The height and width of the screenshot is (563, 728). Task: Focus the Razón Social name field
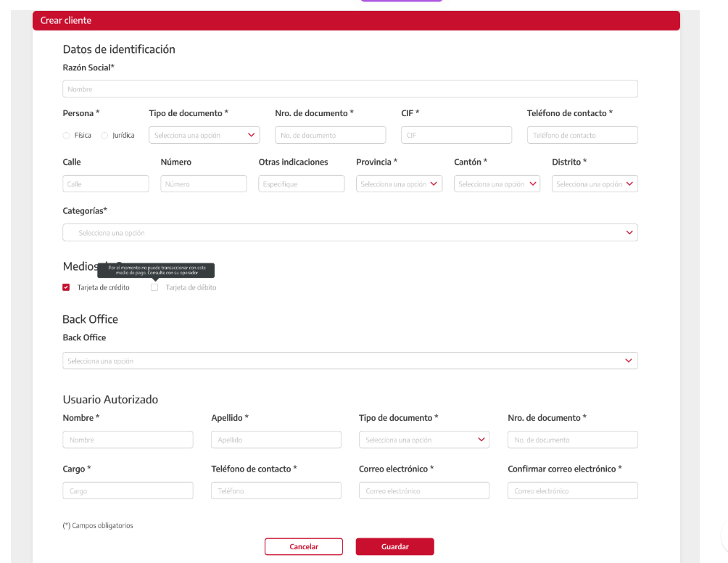(x=350, y=89)
